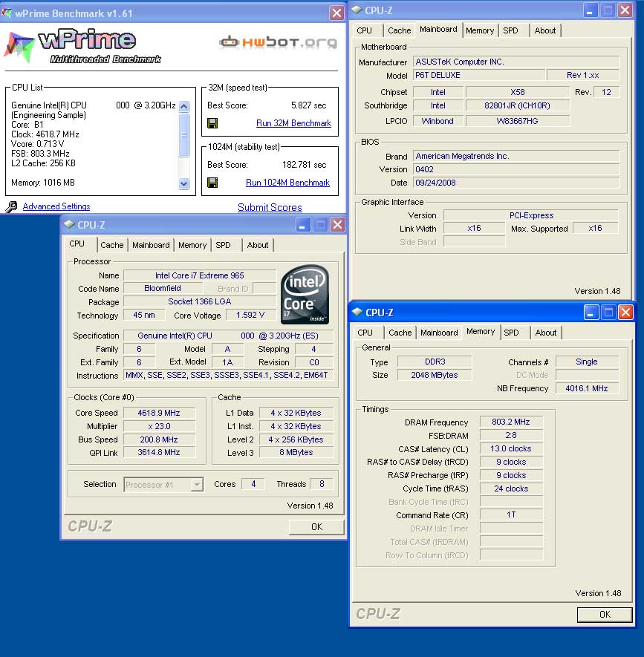Select Cache tab in Memory window
The image size is (644, 657).
click(x=400, y=333)
